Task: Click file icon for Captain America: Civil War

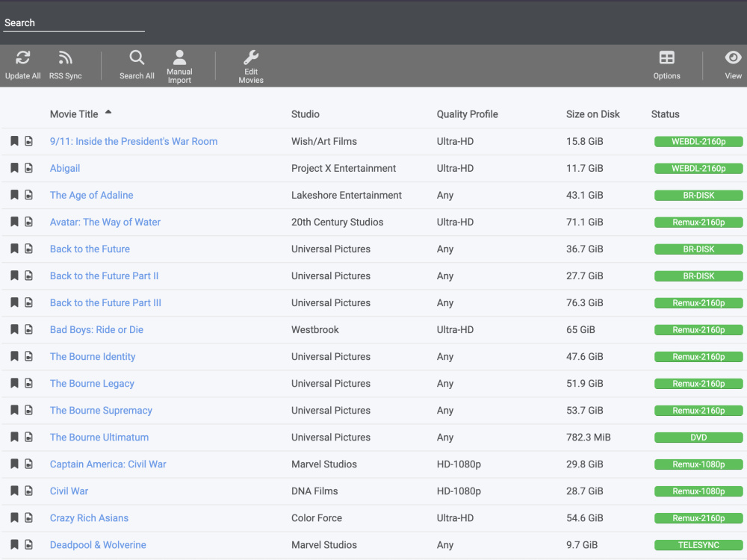Action: [x=28, y=464]
